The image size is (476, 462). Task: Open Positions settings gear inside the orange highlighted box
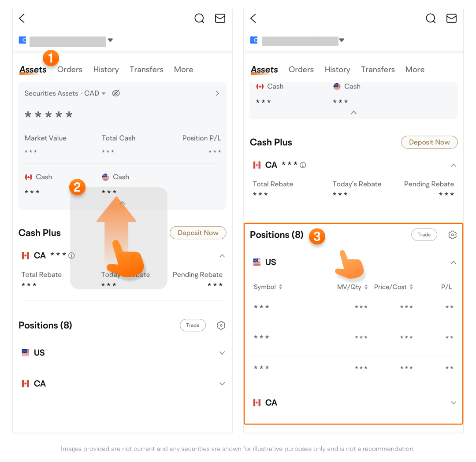click(x=452, y=235)
